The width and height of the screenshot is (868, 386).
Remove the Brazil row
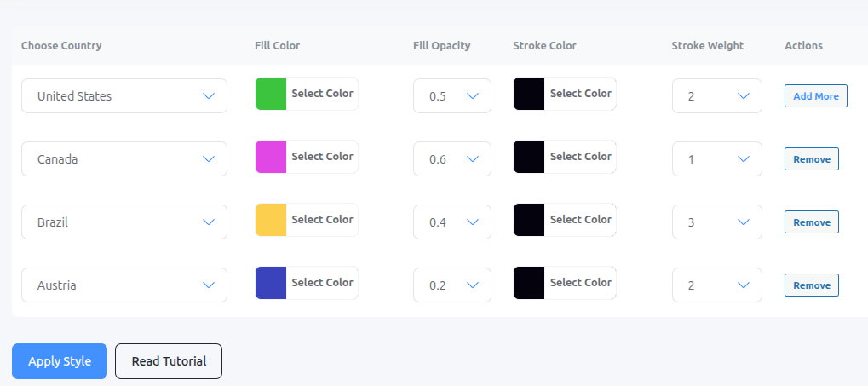(811, 222)
